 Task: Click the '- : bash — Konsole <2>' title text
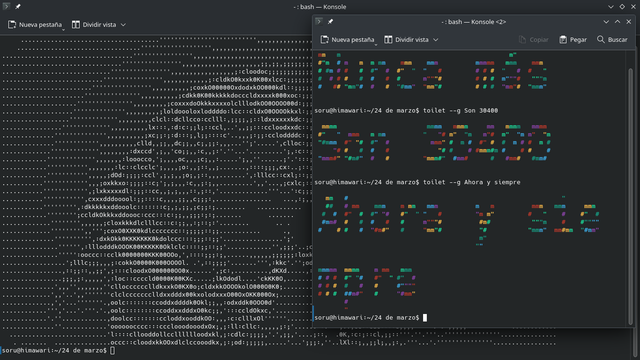click(x=473, y=22)
